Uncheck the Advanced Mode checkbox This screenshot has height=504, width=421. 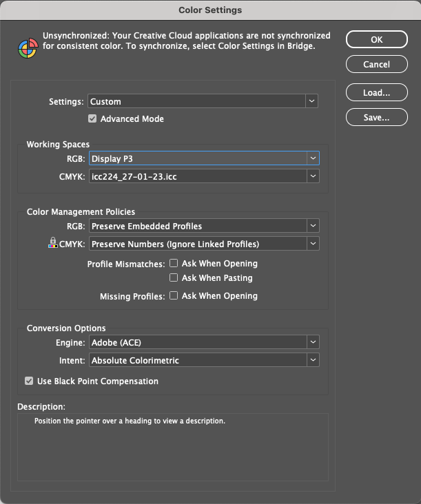coord(92,118)
